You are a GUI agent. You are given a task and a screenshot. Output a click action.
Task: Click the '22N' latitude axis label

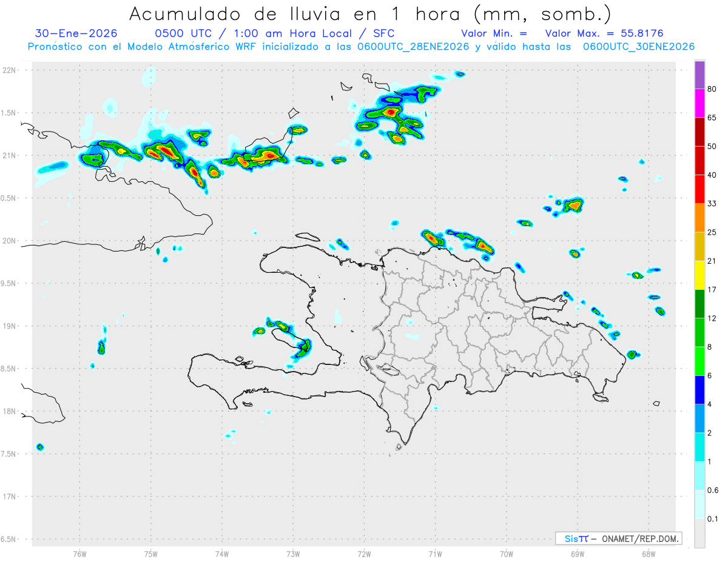(9, 70)
